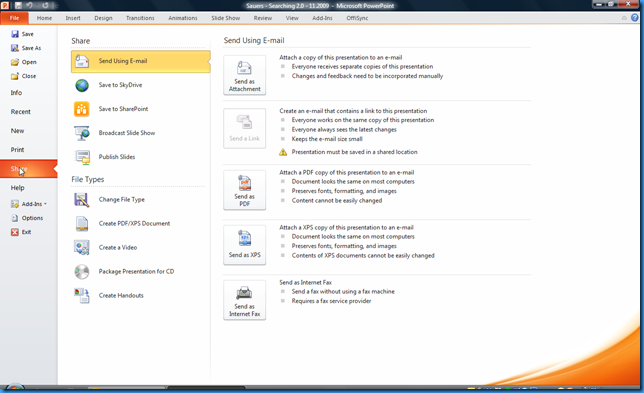
Task: Click the Send as PDF button
Action: [x=244, y=190]
